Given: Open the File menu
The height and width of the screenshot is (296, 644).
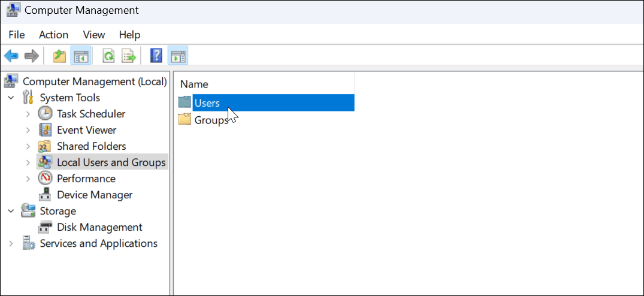Looking at the screenshot, I should point(16,35).
